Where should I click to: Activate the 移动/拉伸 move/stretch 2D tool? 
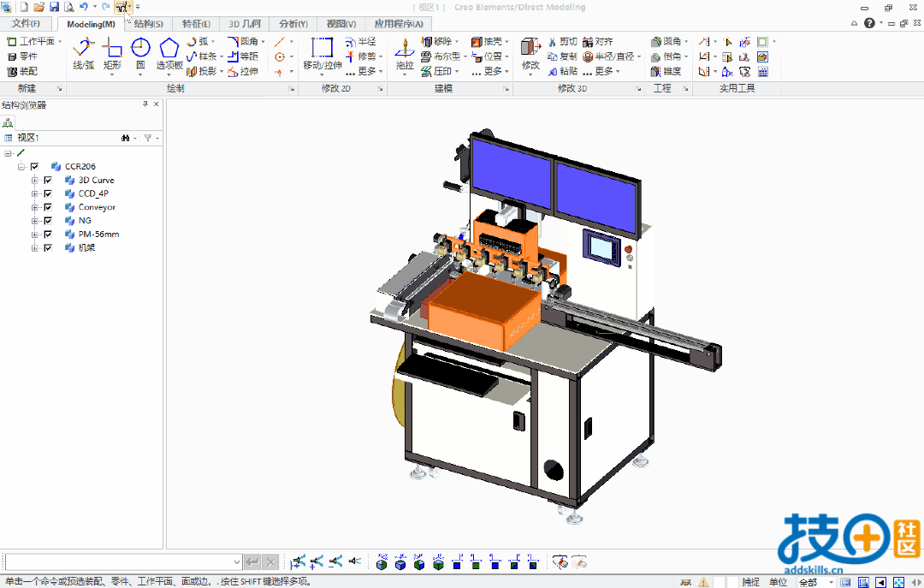(323, 54)
